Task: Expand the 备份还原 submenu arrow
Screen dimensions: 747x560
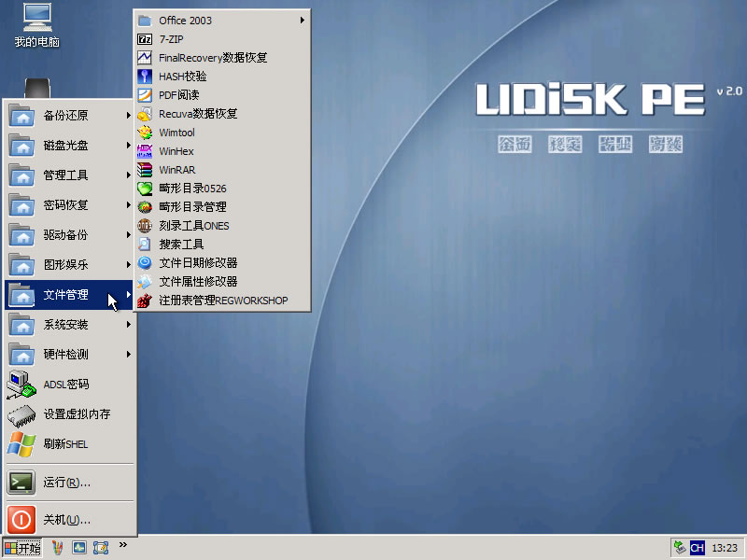Action: [x=128, y=115]
